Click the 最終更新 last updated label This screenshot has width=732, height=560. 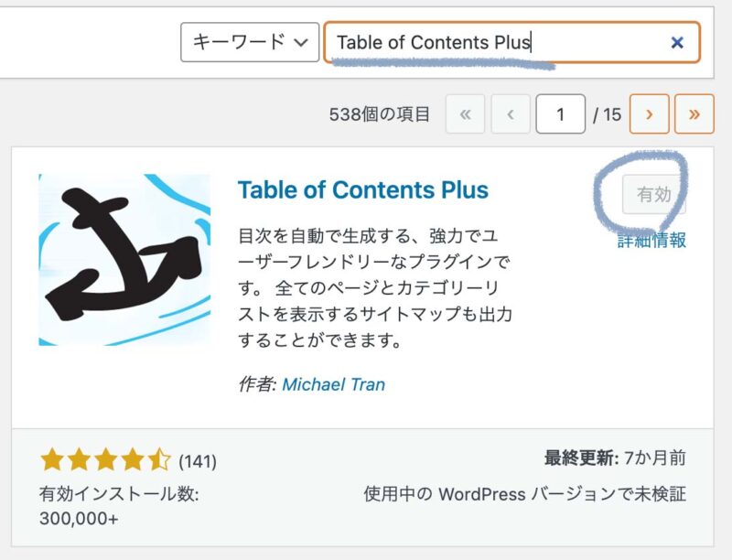coord(577,458)
